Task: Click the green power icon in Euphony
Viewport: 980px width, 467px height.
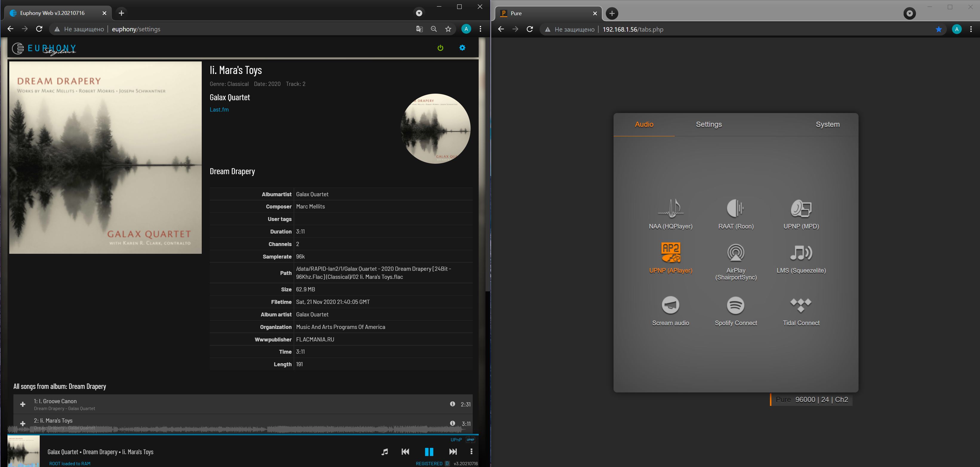Action: point(440,48)
